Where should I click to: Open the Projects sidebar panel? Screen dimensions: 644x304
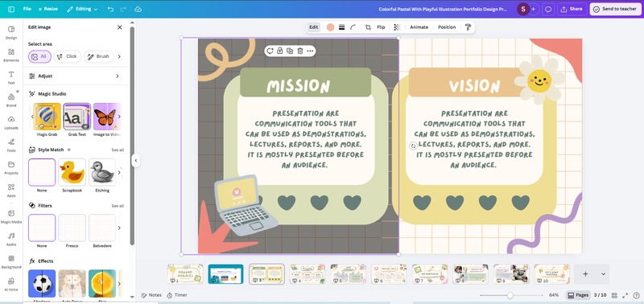pyautogui.click(x=11, y=168)
